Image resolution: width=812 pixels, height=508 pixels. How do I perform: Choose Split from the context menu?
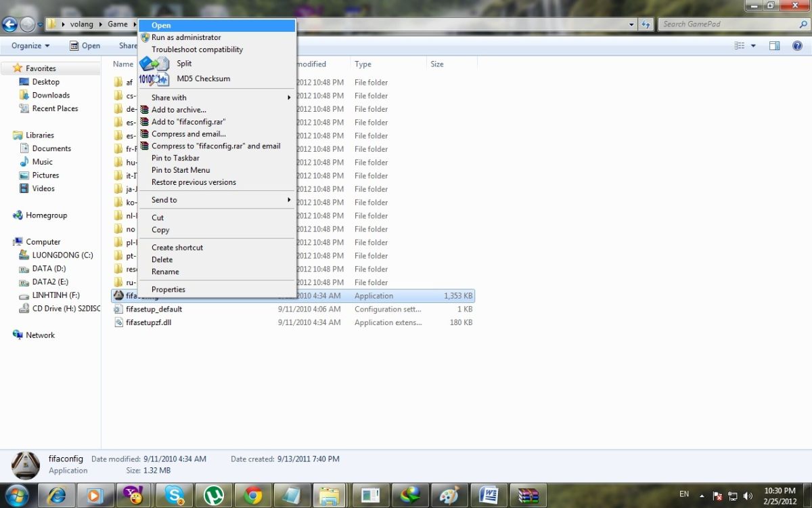click(217, 64)
